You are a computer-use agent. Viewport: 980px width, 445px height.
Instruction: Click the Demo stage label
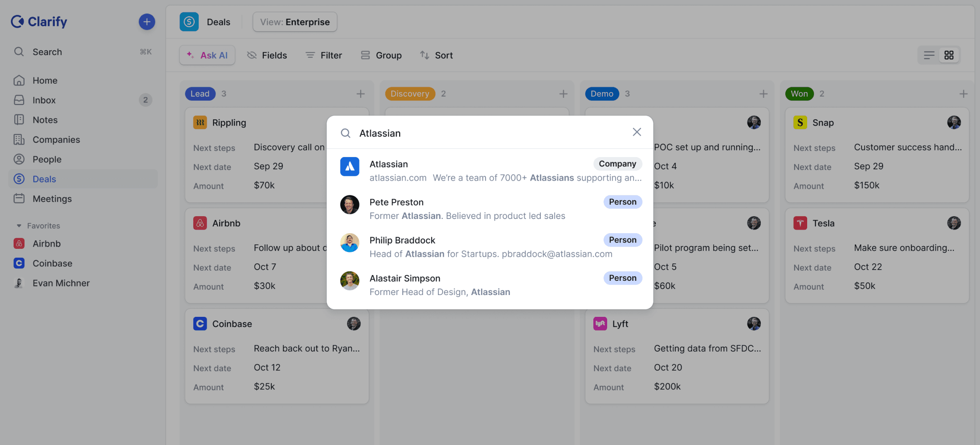(x=602, y=93)
